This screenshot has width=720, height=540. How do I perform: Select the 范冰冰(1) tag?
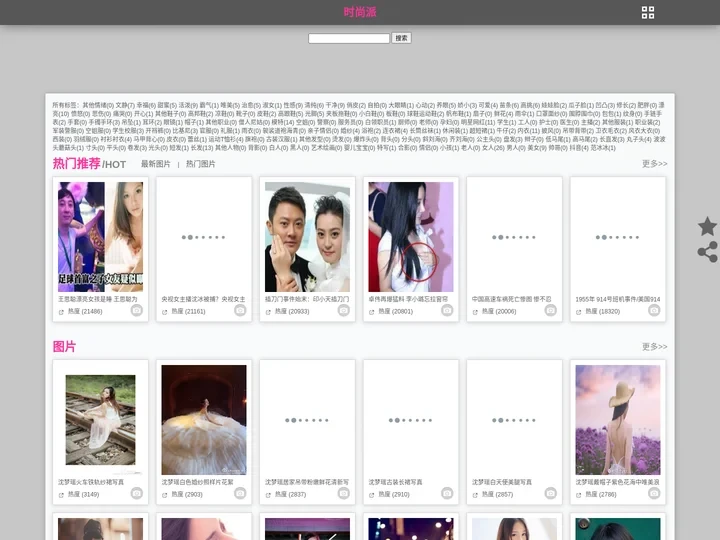[x=603, y=148]
